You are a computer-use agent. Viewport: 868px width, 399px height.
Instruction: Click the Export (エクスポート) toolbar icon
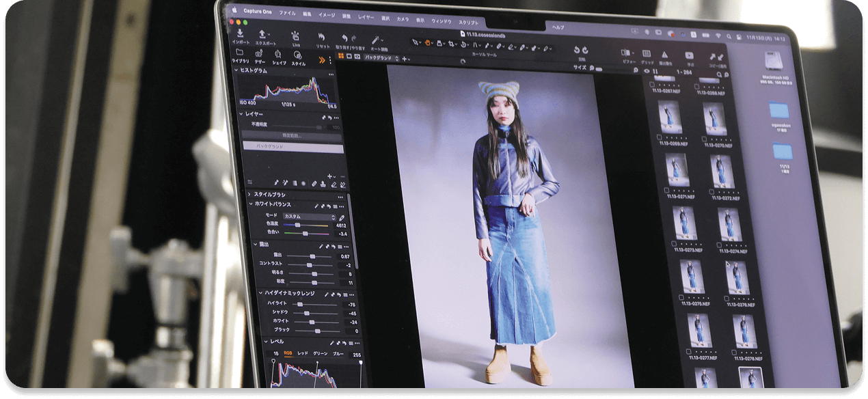pyautogui.click(x=262, y=35)
